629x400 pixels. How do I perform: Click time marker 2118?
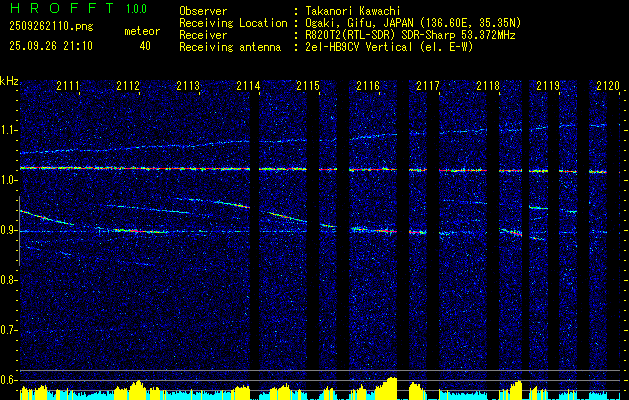pos(488,86)
